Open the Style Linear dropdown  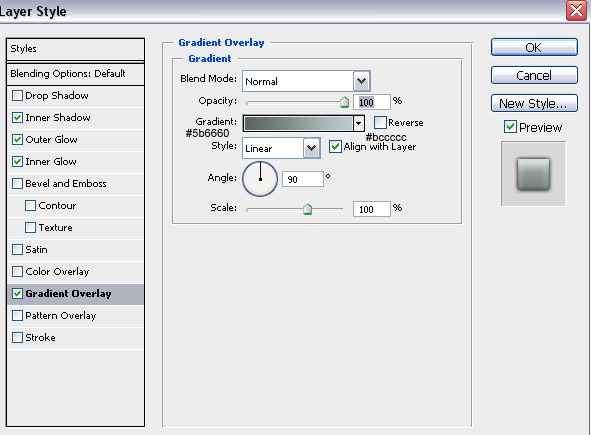[311, 148]
